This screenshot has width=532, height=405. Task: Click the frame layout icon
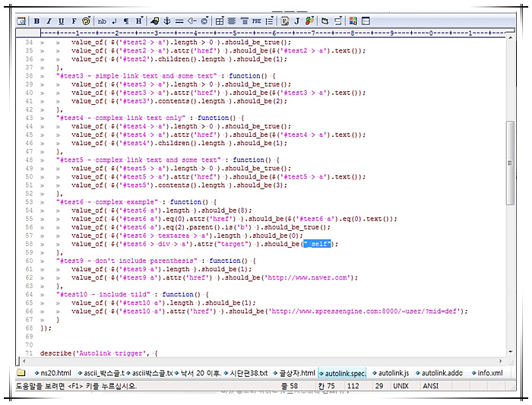[x=366, y=21]
